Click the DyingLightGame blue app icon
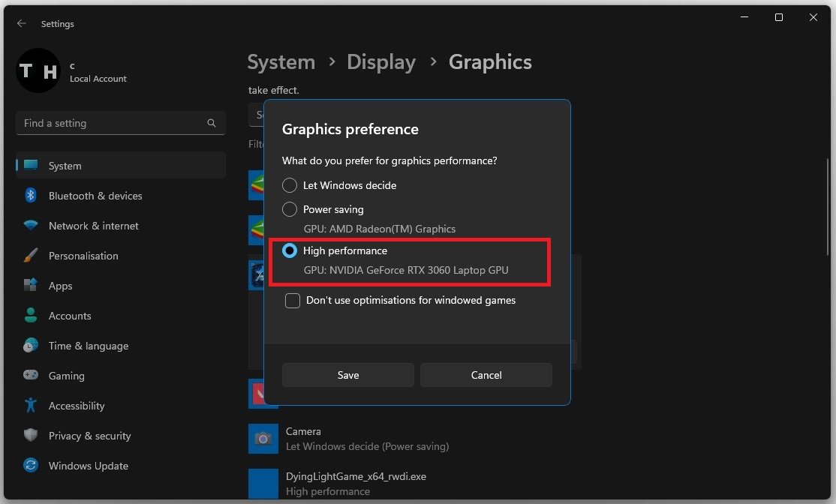Viewport: 836px width, 504px height. pos(263,483)
